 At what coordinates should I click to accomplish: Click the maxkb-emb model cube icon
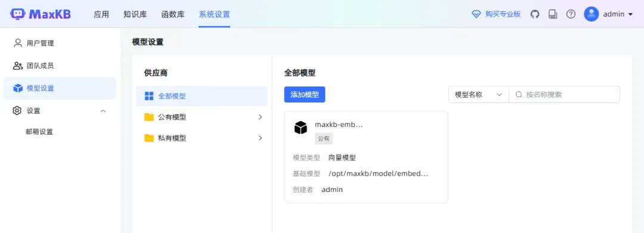pos(301,128)
